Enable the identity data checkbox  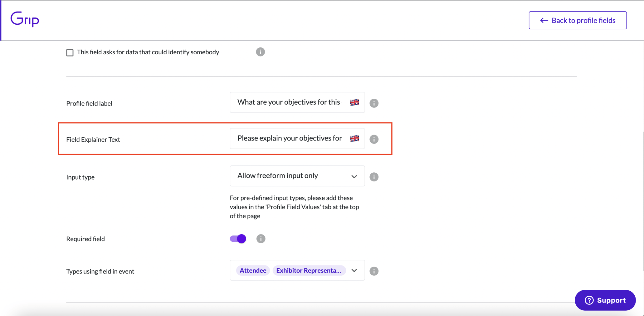coord(70,52)
